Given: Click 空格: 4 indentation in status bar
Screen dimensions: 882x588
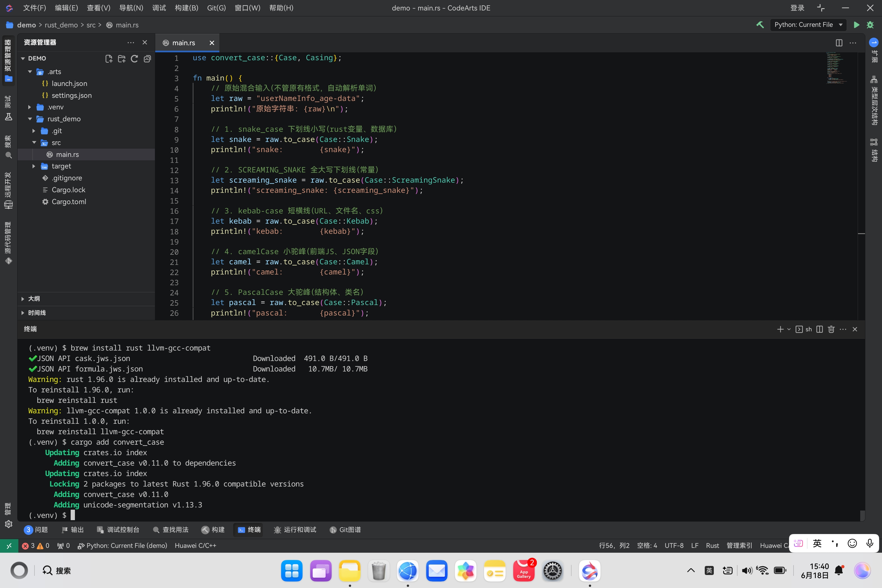Looking at the screenshot, I should tap(647, 546).
